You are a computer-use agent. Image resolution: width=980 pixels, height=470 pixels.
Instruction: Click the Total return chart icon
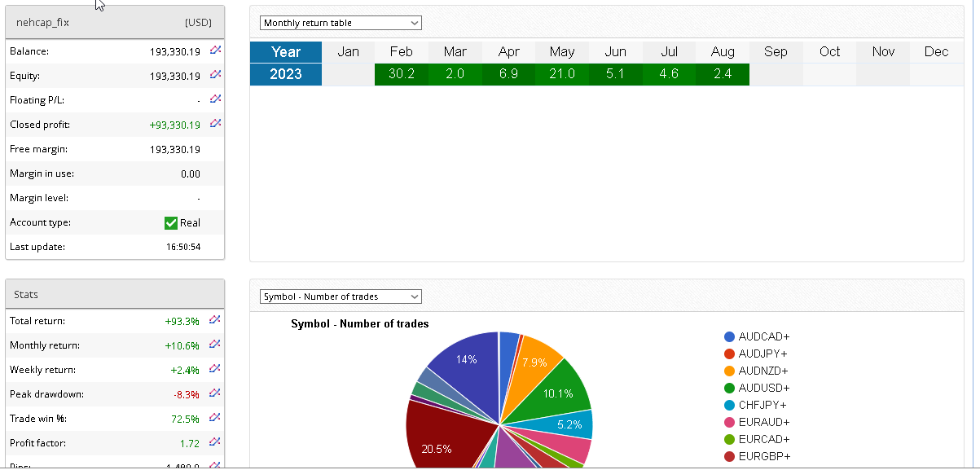click(x=215, y=320)
